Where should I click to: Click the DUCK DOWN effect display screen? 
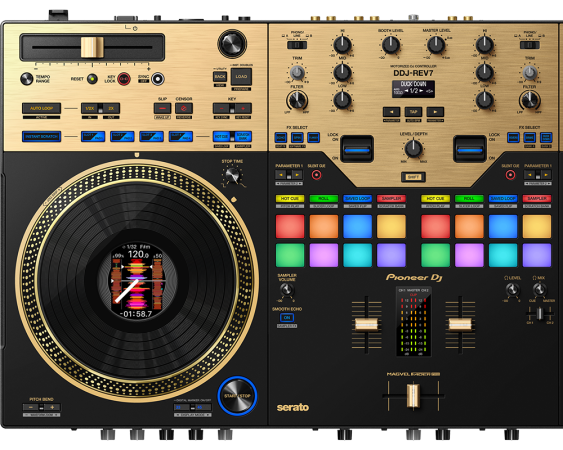[x=413, y=89]
